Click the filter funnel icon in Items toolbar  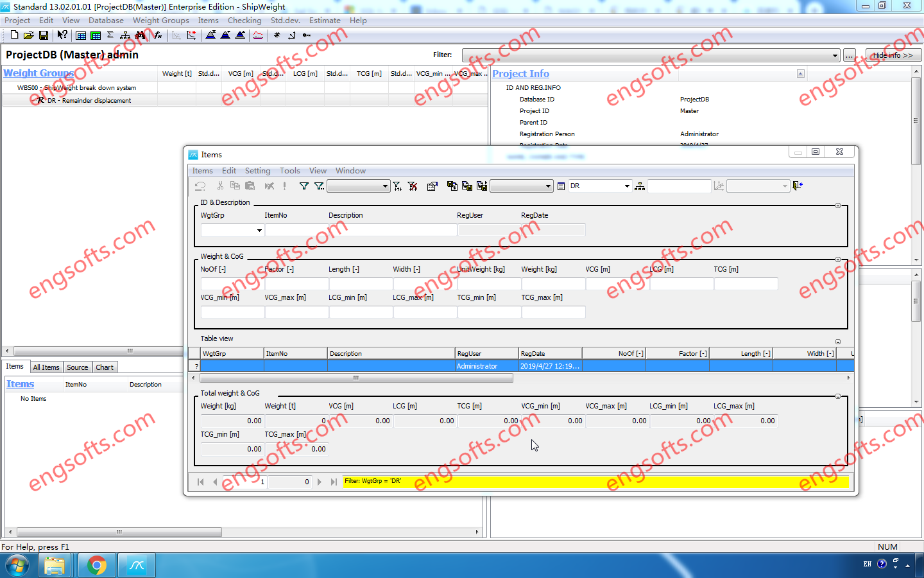pos(304,186)
